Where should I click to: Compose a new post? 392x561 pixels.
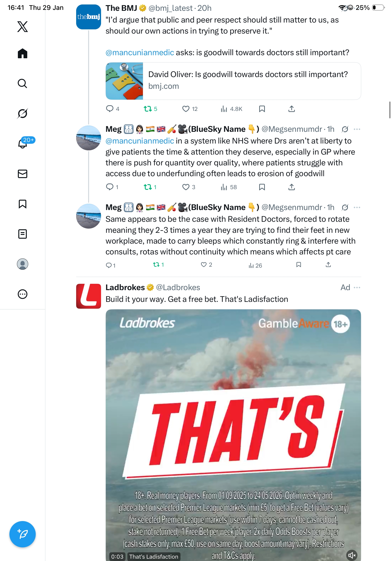coord(23,534)
